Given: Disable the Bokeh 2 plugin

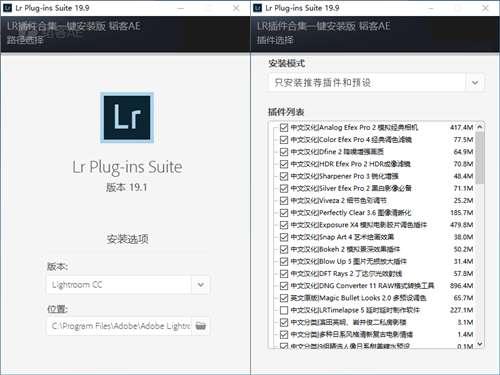Looking at the screenshot, I should (284, 249).
